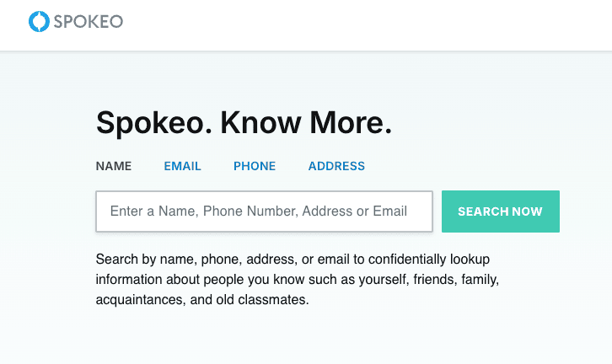Click the "Search by name, phone, address" text line
This screenshot has width=612, height=364.
point(293,258)
